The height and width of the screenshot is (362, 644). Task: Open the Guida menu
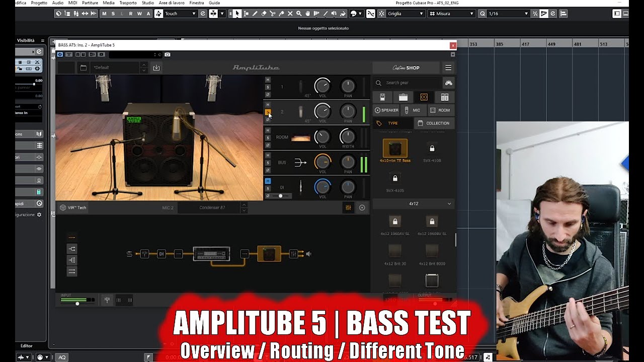click(214, 3)
